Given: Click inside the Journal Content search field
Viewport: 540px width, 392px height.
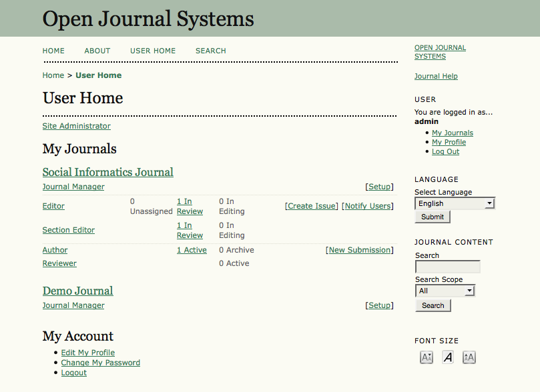Looking at the screenshot, I should click(x=447, y=267).
